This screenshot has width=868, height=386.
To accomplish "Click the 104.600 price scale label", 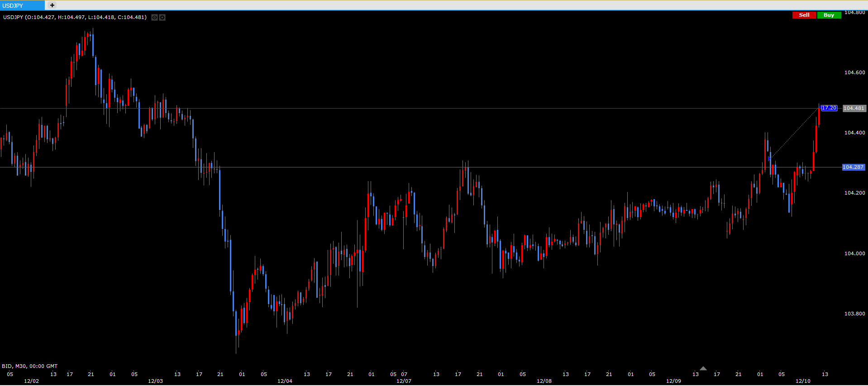I will click(854, 72).
